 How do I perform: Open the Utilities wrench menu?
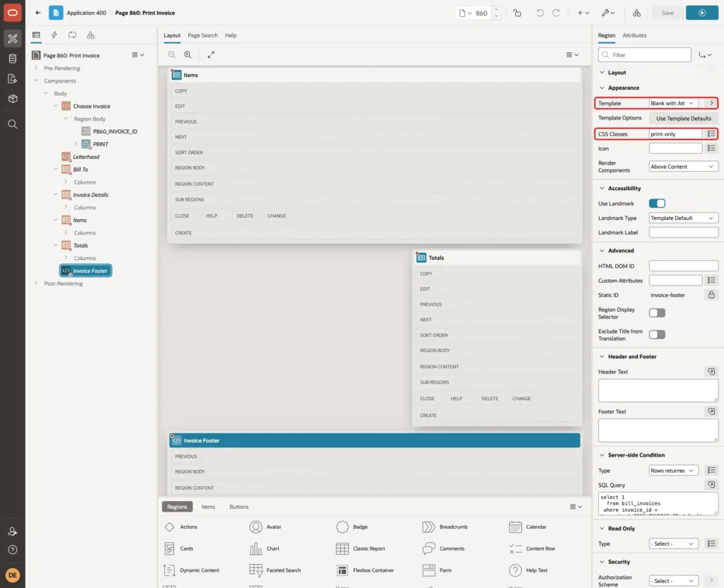tap(607, 13)
